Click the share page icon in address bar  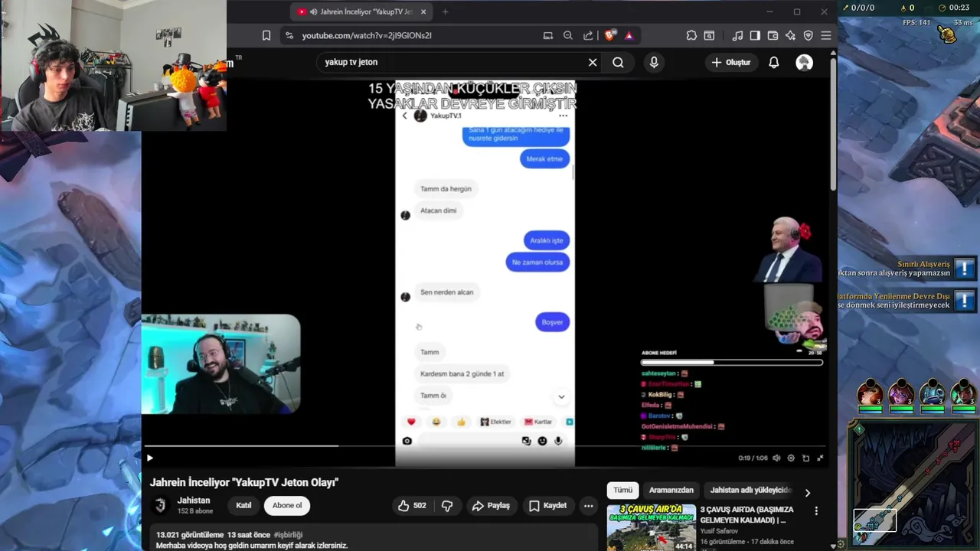[x=588, y=35]
